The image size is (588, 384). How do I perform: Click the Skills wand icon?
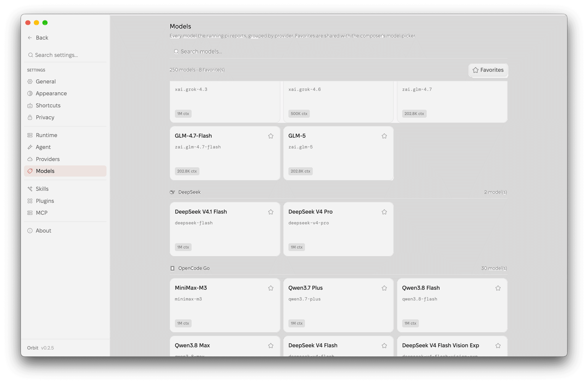[x=30, y=189]
